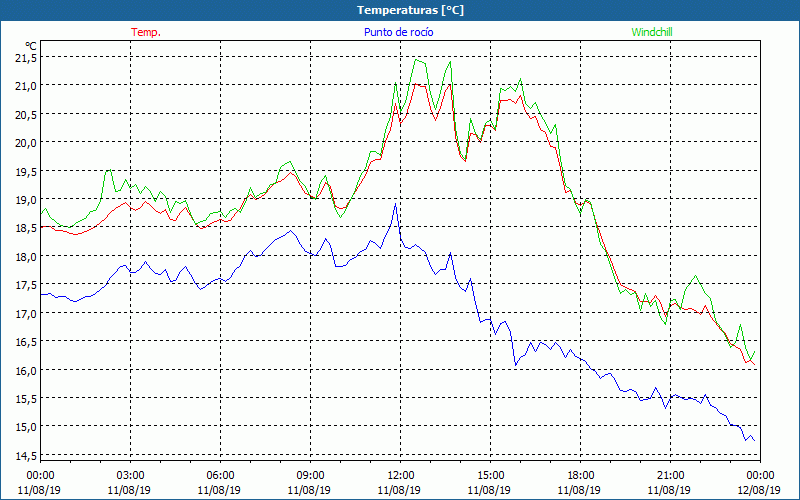Click the 20,5 y-axis value
This screenshot has height=500, width=800.
pos(26,115)
